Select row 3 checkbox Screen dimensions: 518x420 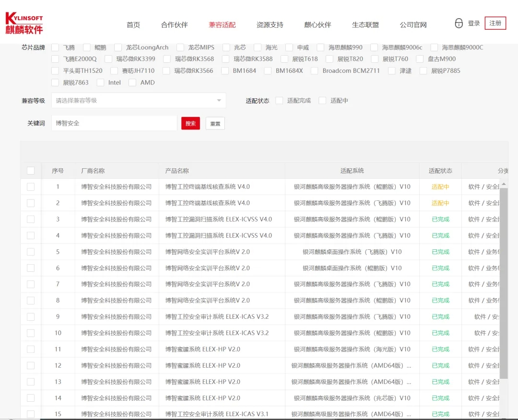click(31, 219)
